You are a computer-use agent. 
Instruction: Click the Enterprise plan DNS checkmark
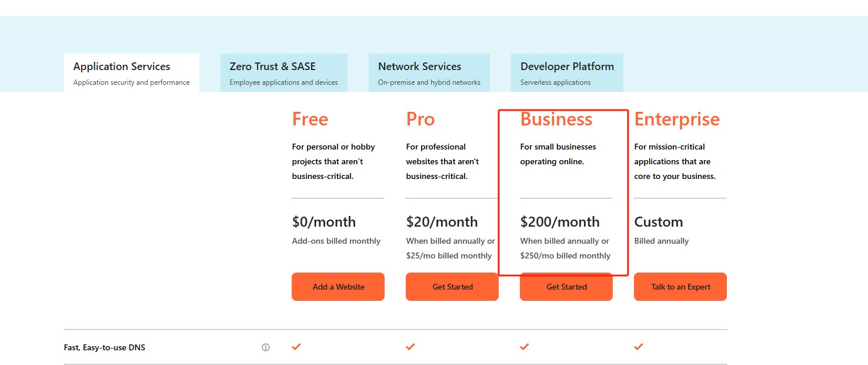pyautogui.click(x=639, y=347)
